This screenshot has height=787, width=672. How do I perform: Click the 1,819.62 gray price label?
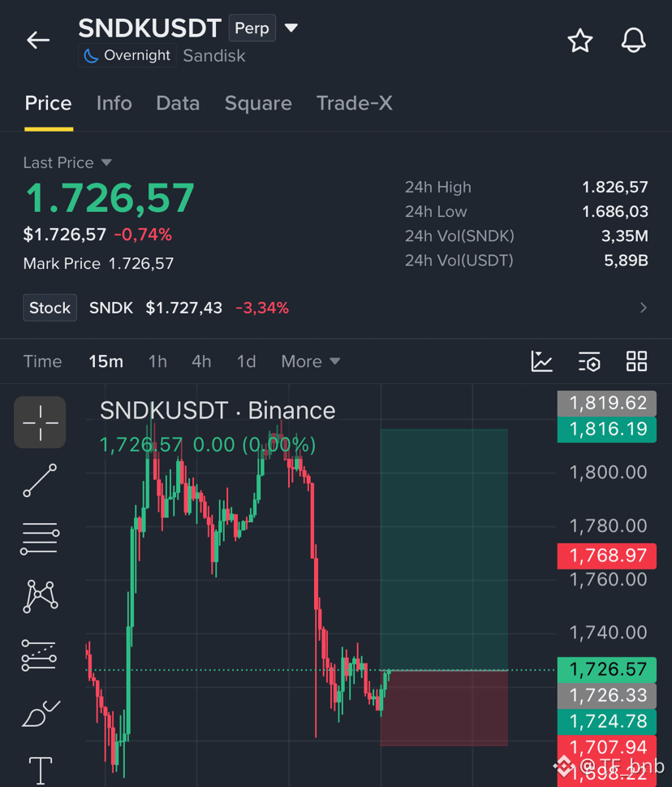point(607,403)
